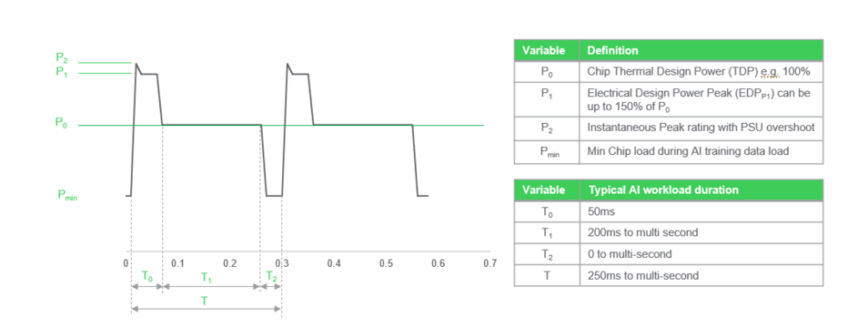Click the 0.4 tick on the time axis
The height and width of the screenshot is (328, 868).
pyautogui.click(x=333, y=263)
